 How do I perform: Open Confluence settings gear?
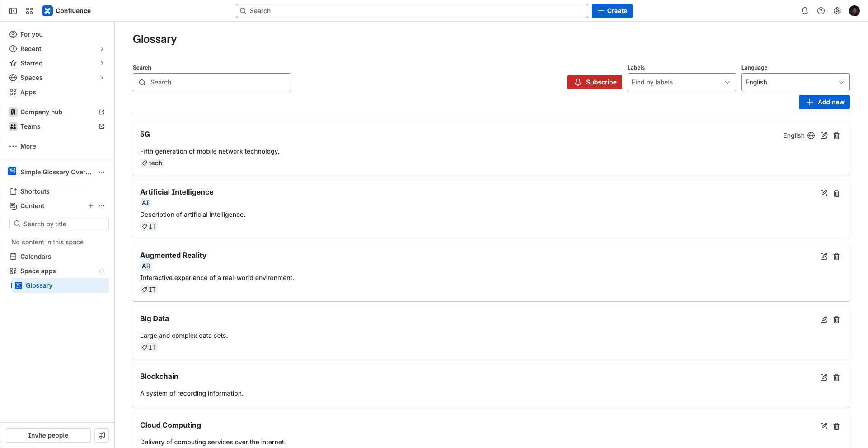(837, 10)
